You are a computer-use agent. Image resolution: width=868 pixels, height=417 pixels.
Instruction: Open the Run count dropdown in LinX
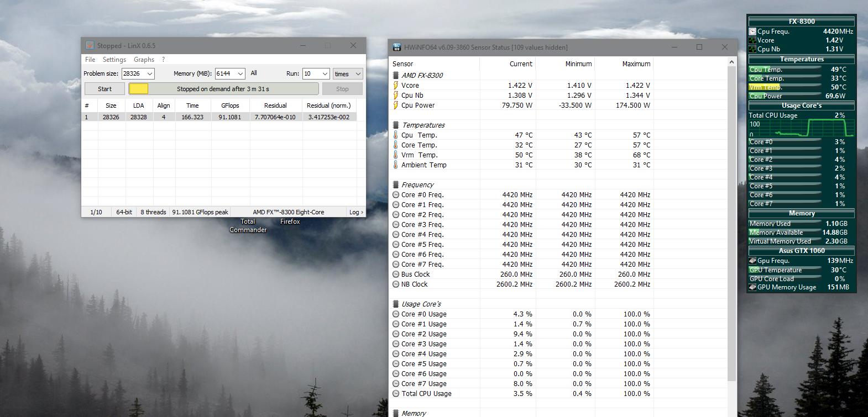click(325, 73)
